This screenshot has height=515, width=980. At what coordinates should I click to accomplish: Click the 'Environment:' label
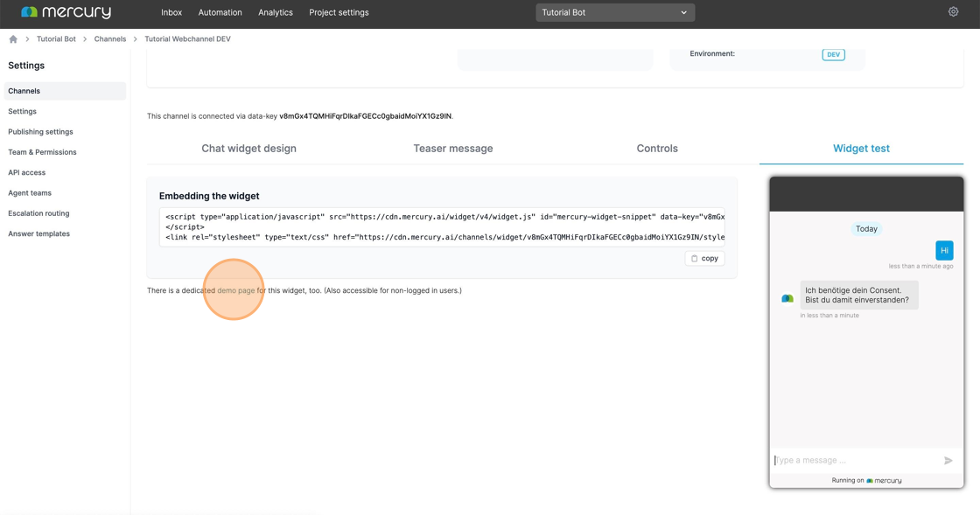pyautogui.click(x=712, y=53)
